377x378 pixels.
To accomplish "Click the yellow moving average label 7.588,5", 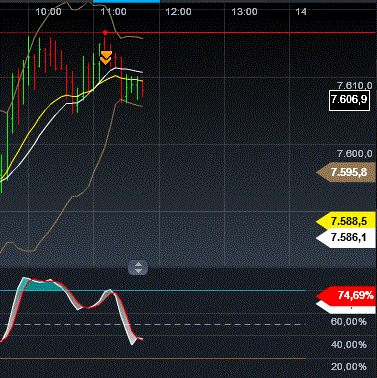I will 346,221.
